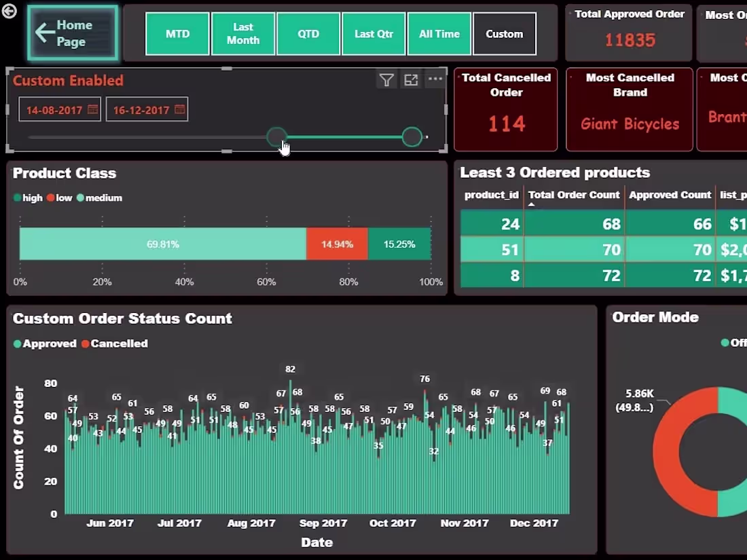This screenshot has width=747, height=560.
Task: Click the Home Page button
Action: point(73,32)
